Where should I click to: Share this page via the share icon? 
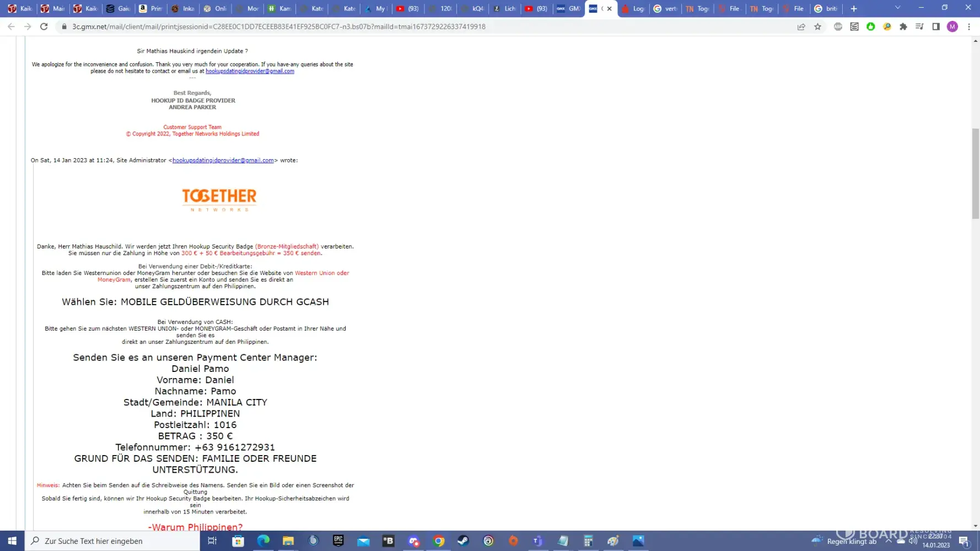tap(801, 26)
